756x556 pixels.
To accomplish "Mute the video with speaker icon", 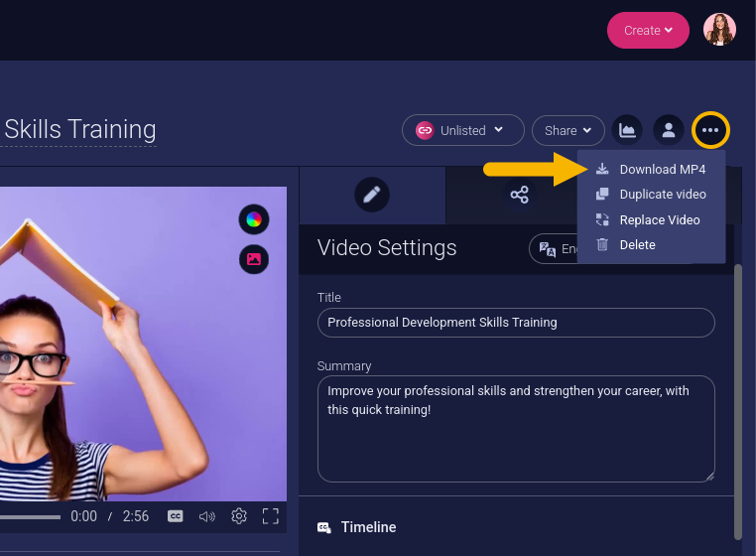I will pyautogui.click(x=206, y=517).
